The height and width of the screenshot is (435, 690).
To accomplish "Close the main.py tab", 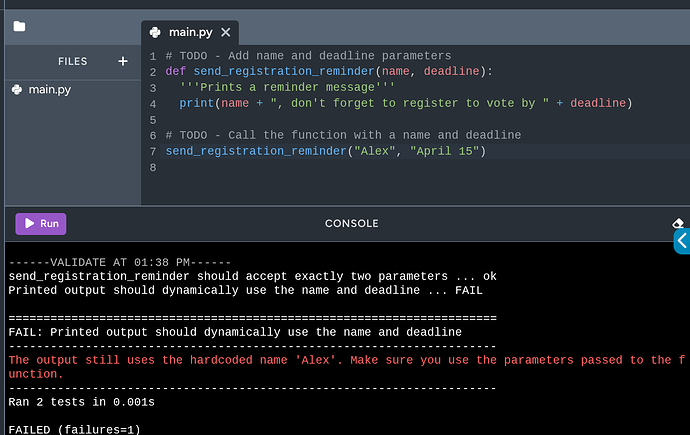I will [226, 32].
